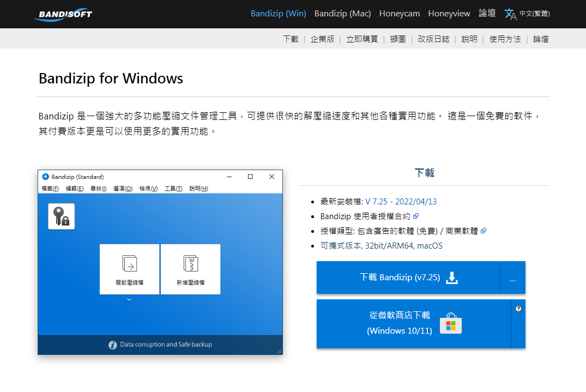This screenshot has width=586, height=392.
Task: Open the 編輯(E) menu
Action: [75, 189]
